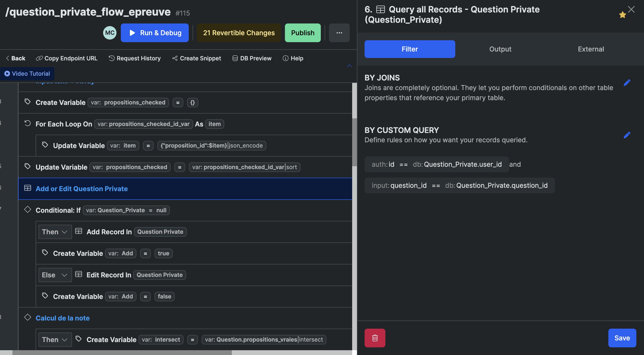
Task: Click the Create Snippet share icon
Action: (x=175, y=58)
